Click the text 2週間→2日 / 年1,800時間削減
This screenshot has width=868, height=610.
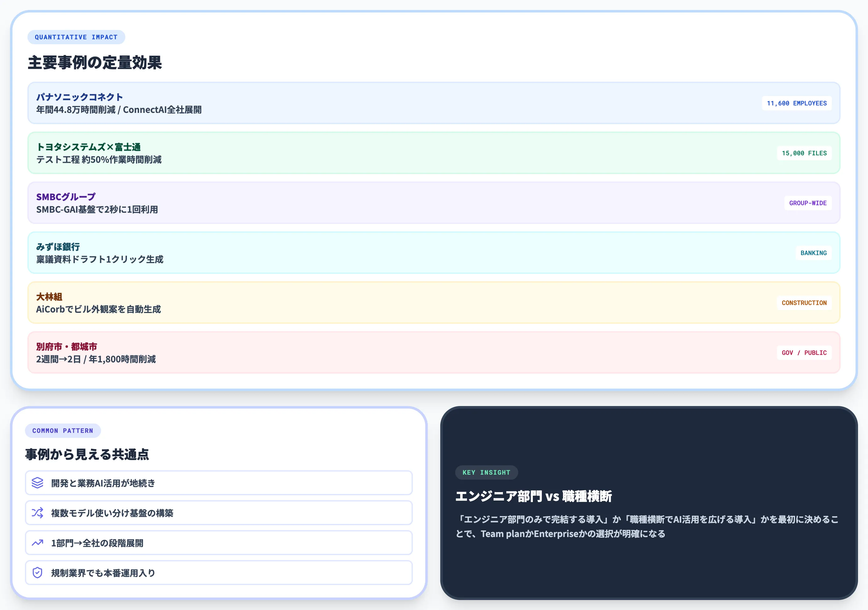click(x=96, y=359)
